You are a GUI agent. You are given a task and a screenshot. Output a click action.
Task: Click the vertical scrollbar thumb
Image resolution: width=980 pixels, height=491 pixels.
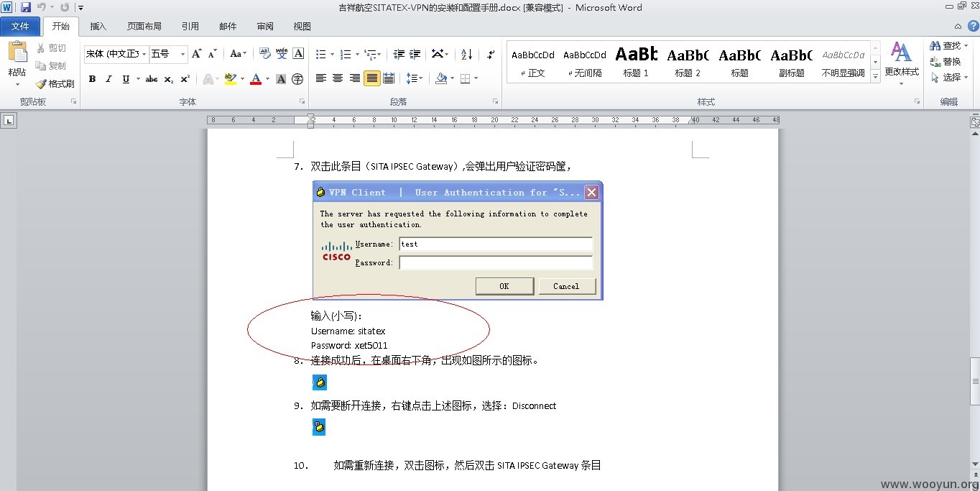tap(975, 382)
